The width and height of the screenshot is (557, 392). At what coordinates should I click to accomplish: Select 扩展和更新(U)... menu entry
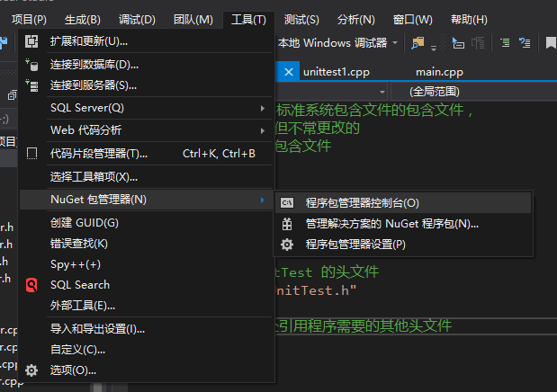pyautogui.click(x=147, y=41)
